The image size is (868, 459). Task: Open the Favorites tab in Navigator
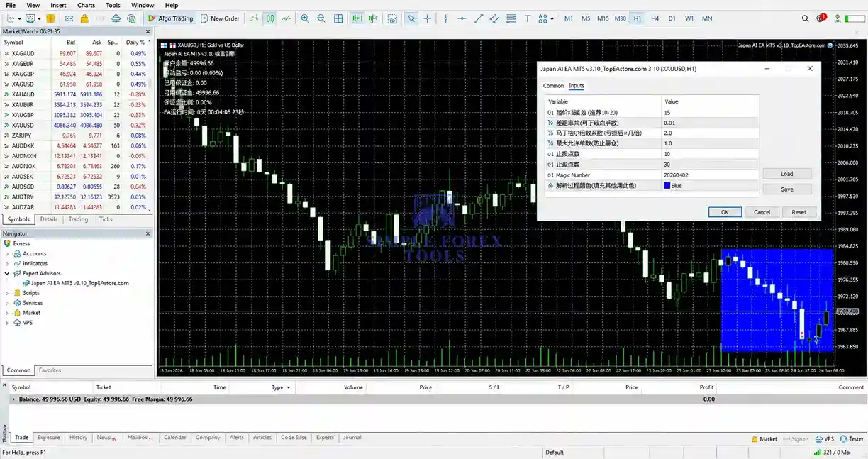[50, 370]
